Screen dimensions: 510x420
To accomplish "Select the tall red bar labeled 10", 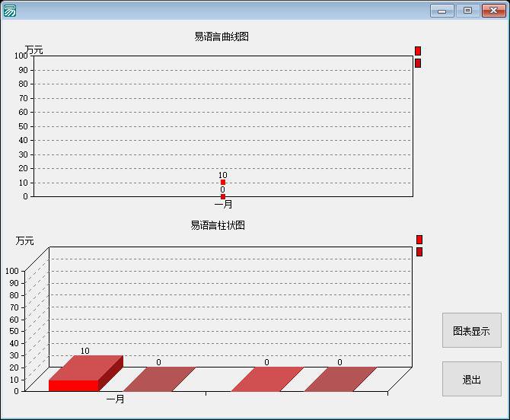I will click(75, 384).
